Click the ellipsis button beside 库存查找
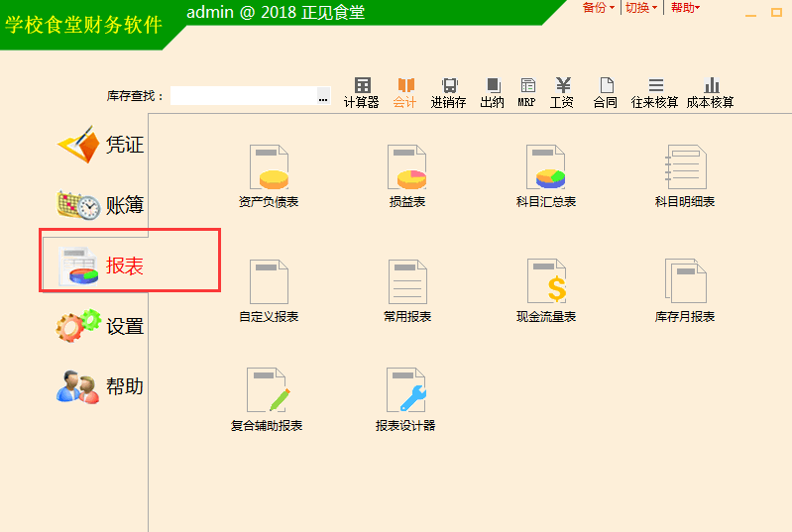The height and width of the screenshot is (532, 792). click(x=323, y=95)
